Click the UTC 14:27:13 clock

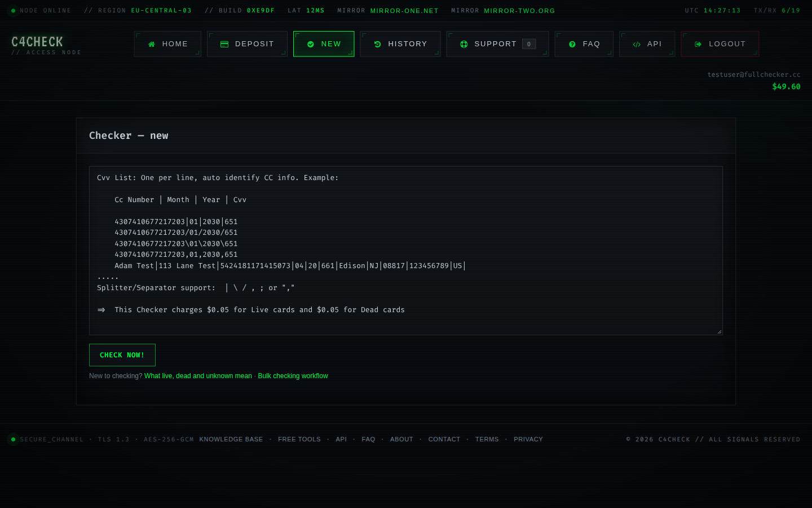[x=713, y=11]
